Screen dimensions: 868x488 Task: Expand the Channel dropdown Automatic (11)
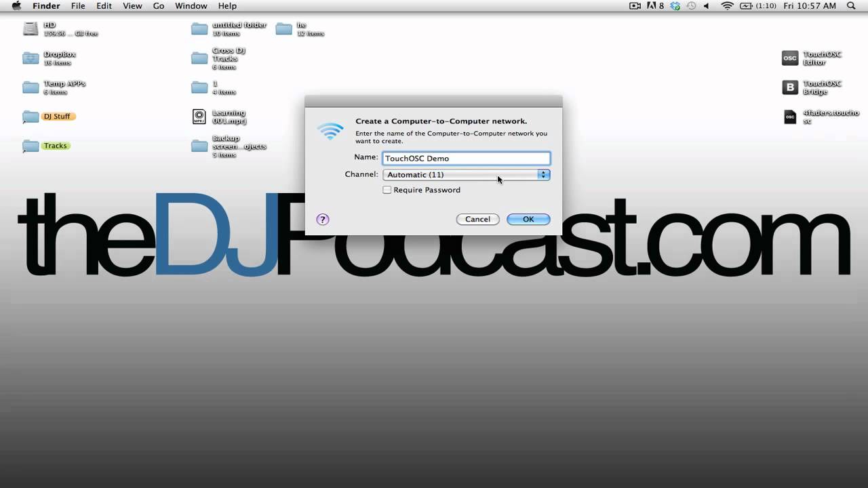[466, 175]
